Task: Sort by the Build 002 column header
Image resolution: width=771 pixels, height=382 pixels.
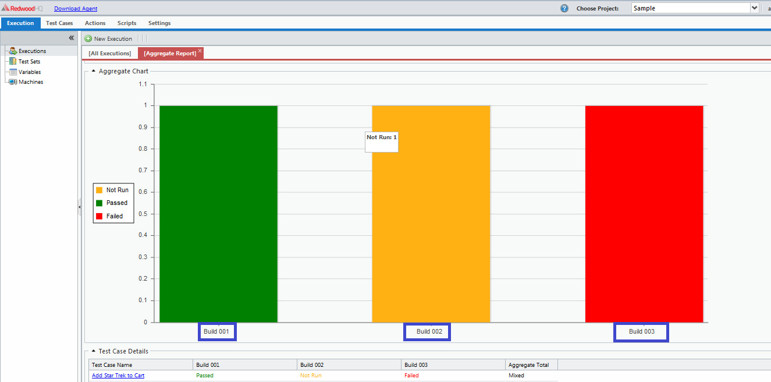Action: (349, 365)
